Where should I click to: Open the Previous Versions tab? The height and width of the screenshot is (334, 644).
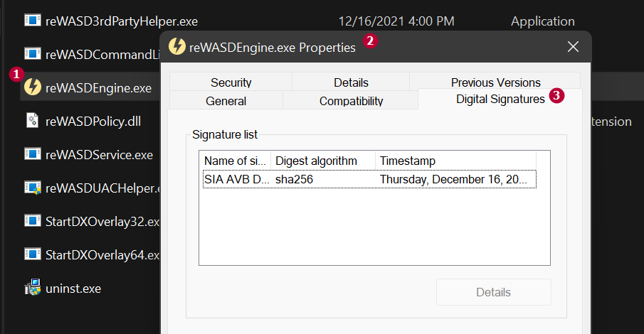click(x=495, y=81)
